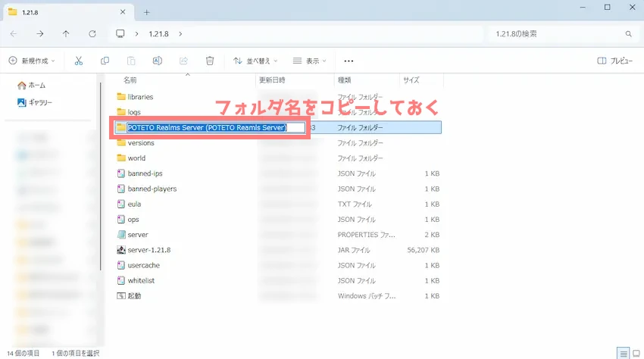Select the 起動 batch file
The height and width of the screenshot is (359, 644).
pos(133,295)
